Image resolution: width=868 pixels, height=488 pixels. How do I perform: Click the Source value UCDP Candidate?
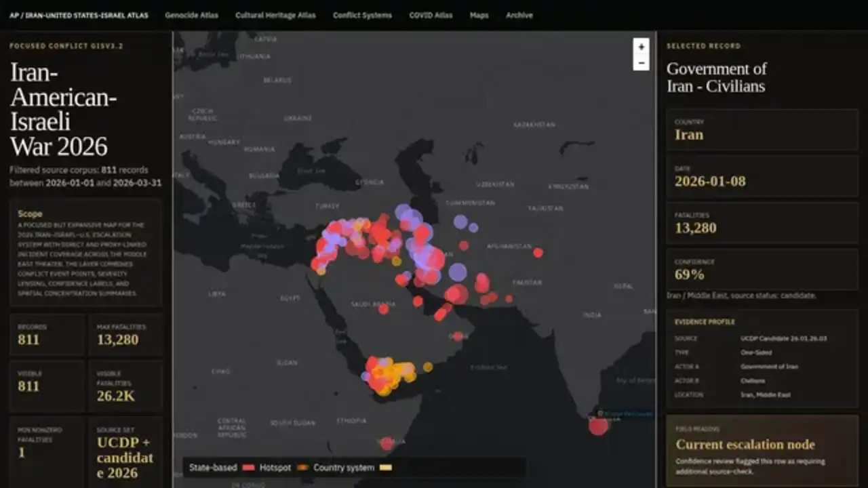(x=783, y=338)
